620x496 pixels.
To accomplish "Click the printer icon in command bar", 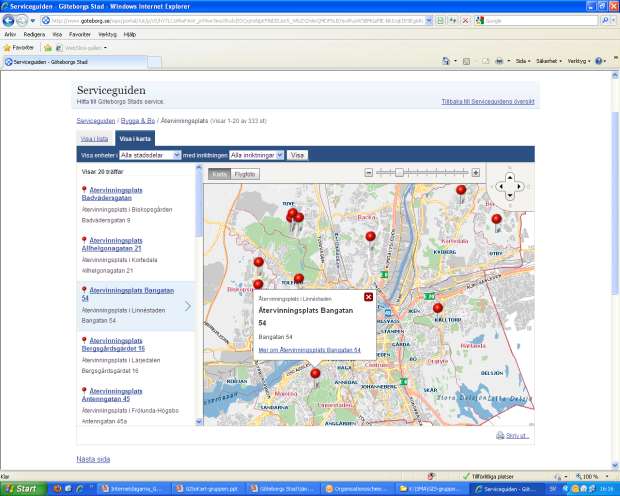I will (x=499, y=61).
